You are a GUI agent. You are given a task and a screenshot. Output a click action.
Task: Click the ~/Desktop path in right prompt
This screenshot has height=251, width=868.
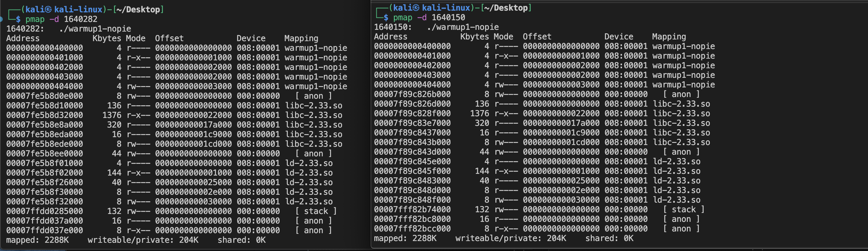(506, 8)
